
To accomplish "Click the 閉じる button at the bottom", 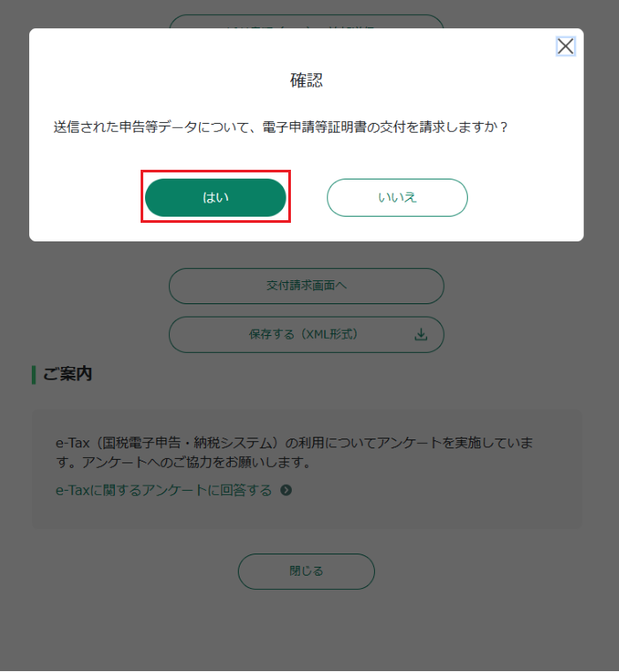I will [x=307, y=571].
